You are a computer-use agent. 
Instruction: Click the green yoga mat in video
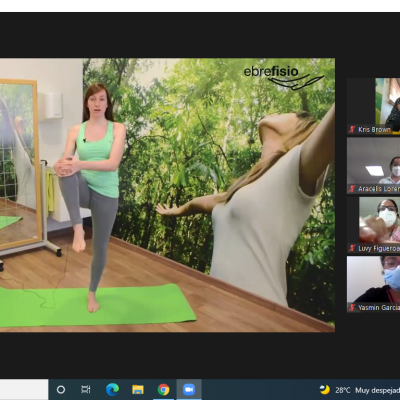point(97,305)
